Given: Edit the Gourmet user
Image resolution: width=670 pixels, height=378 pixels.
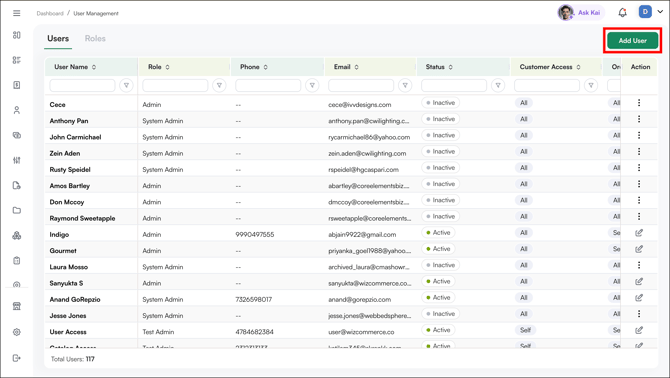Looking at the screenshot, I should pos(639,249).
